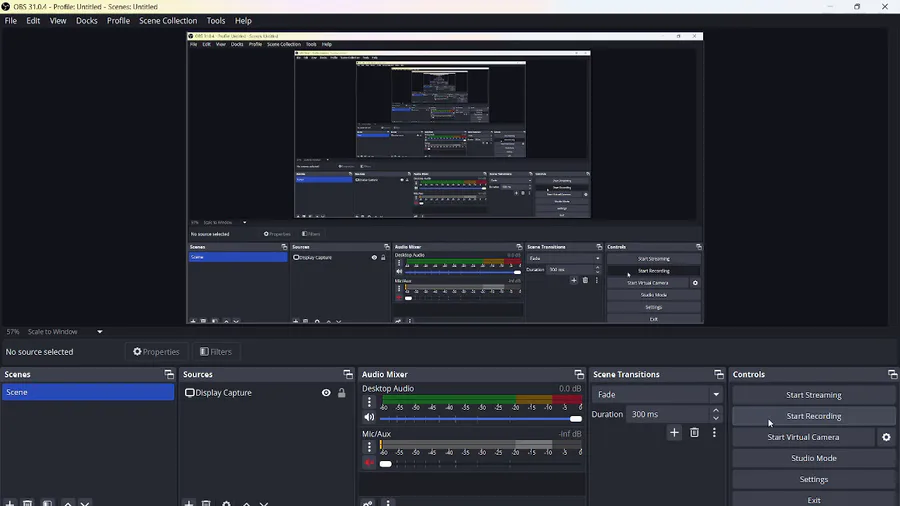
Task: Click Start Streaming
Action: 813,395
